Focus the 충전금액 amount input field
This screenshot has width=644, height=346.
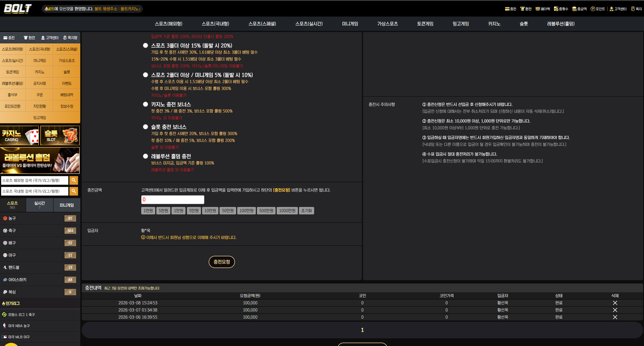(173, 200)
